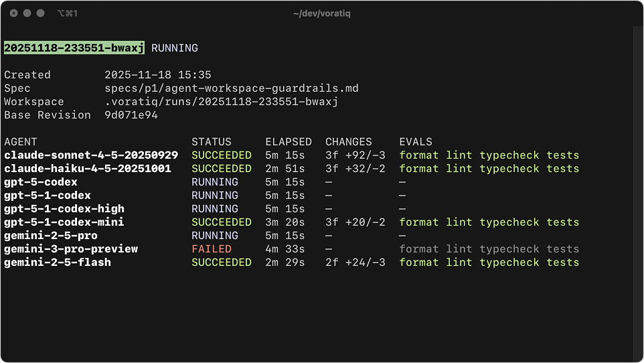Click the gpt-5-1-codex-mini agent name

pyautogui.click(x=64, y=222)
